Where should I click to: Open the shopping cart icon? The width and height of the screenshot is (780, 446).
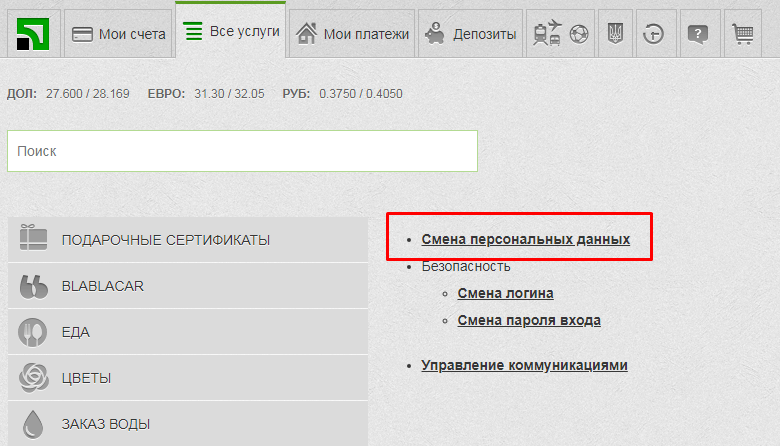coord(741,34)
